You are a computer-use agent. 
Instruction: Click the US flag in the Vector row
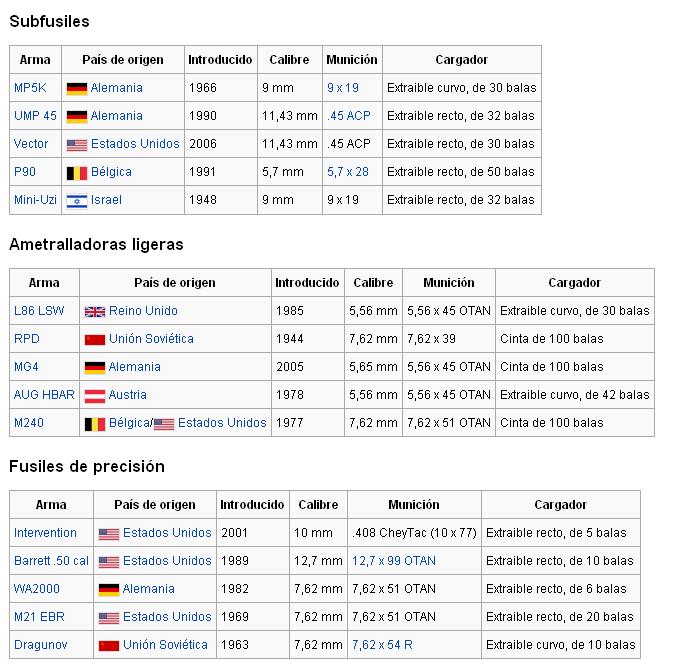(77, 144)
